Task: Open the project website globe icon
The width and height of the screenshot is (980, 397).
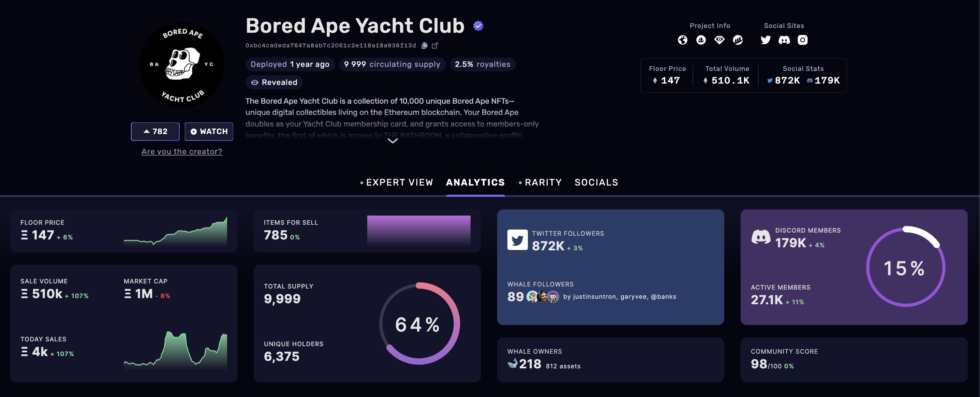Action: (683, 40)
